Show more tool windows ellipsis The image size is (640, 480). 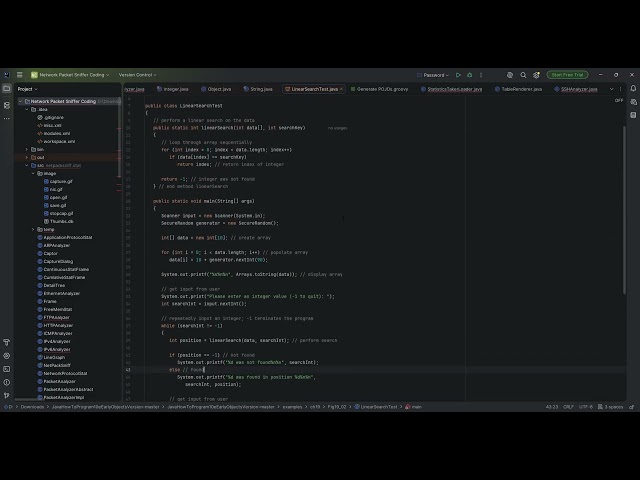7,119
